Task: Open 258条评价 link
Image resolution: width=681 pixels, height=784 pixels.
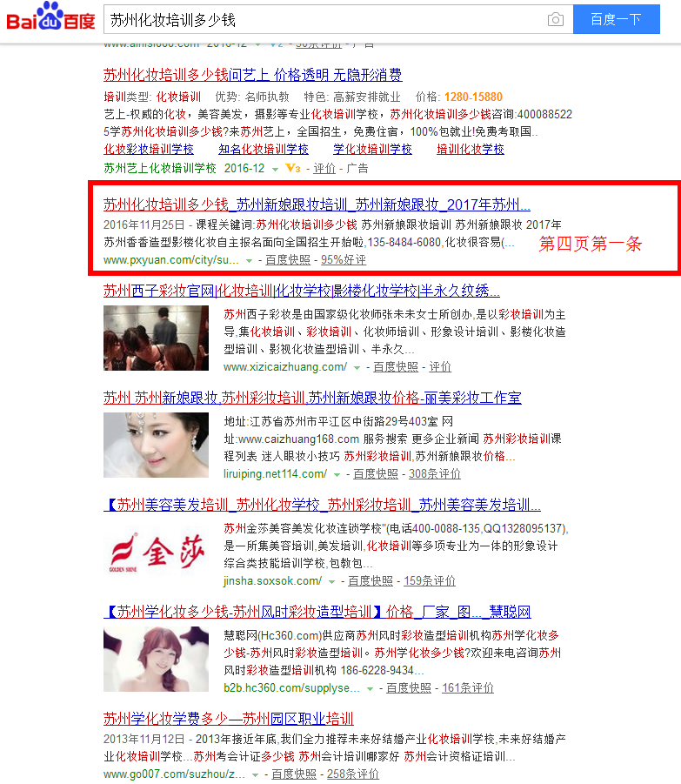Action: click(353, 774)
